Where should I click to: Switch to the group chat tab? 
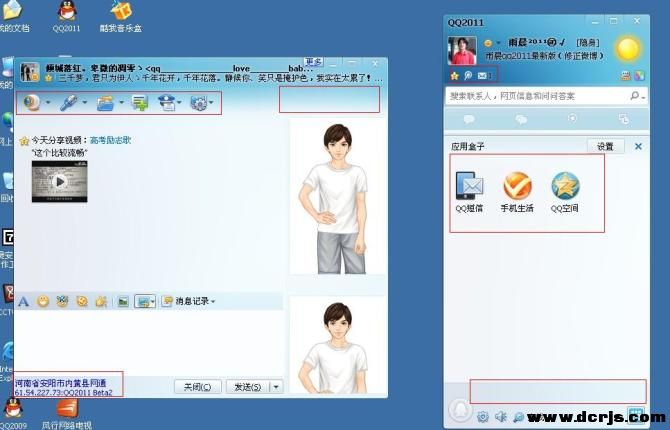click(521, 119)
